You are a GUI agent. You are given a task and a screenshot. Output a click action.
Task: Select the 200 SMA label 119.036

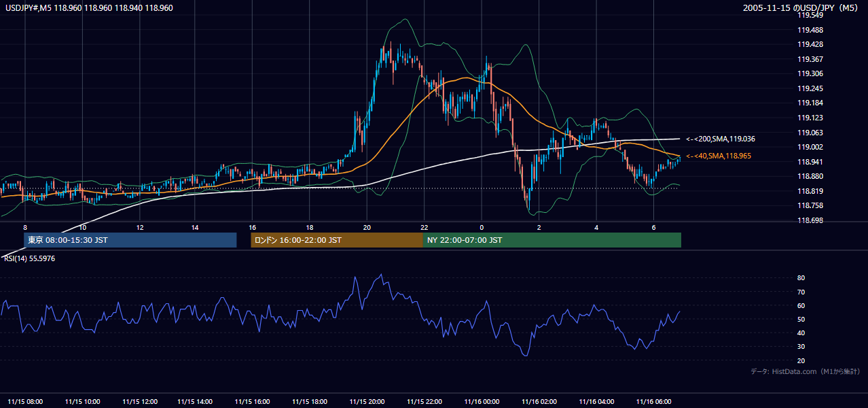point(720,139)
